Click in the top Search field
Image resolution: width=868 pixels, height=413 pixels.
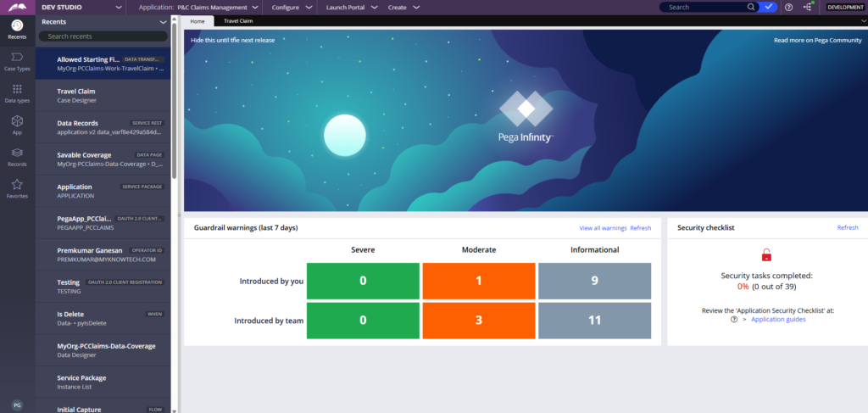(706, 7)
